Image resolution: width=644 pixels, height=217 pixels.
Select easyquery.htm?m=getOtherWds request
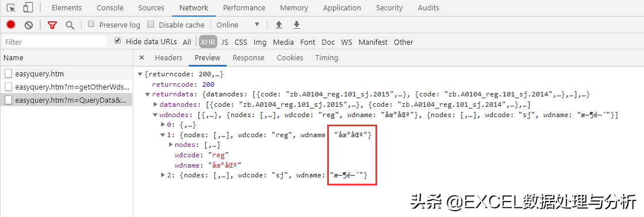[x=67, y=87]
